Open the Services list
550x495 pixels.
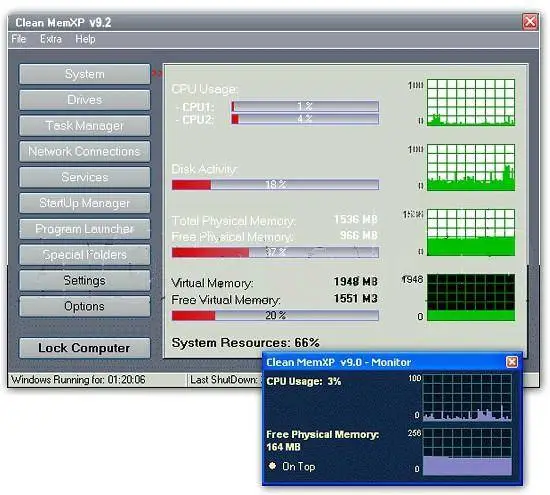tap(85, 177)
